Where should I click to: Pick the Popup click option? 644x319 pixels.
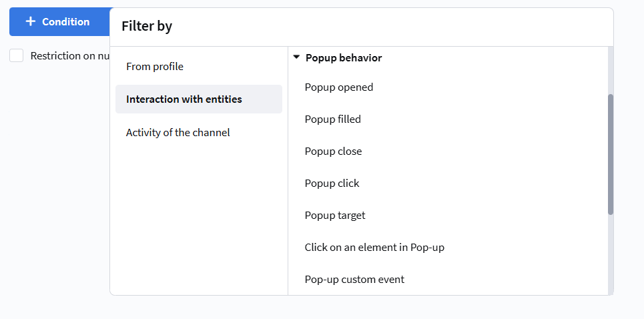332,184
